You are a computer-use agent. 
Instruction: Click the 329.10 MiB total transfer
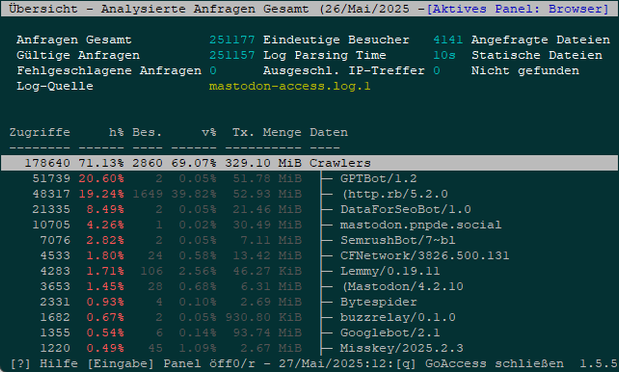tap(263, 163)
